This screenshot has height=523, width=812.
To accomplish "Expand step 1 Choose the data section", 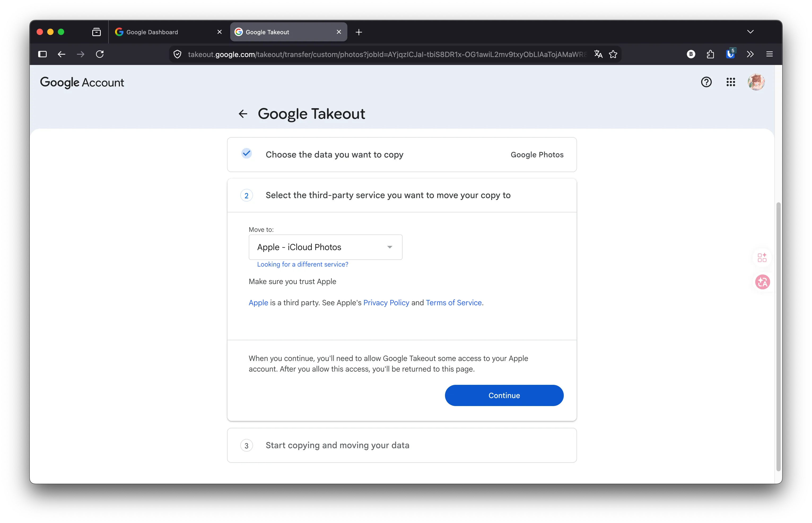I will point(402,155).
